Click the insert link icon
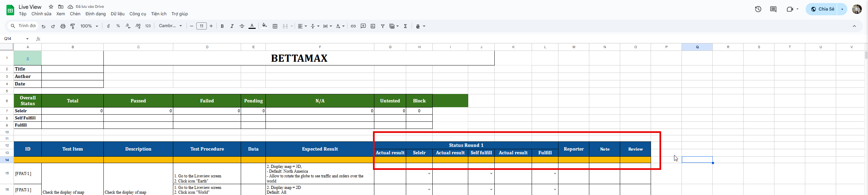This screenshot has height=195, width=868. click(353, 26)
